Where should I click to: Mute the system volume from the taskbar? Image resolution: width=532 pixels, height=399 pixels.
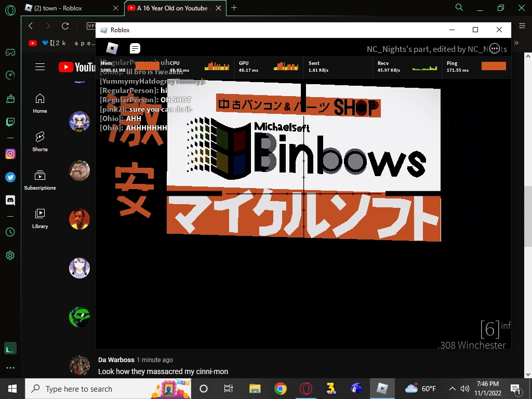[x=464, y=388]
